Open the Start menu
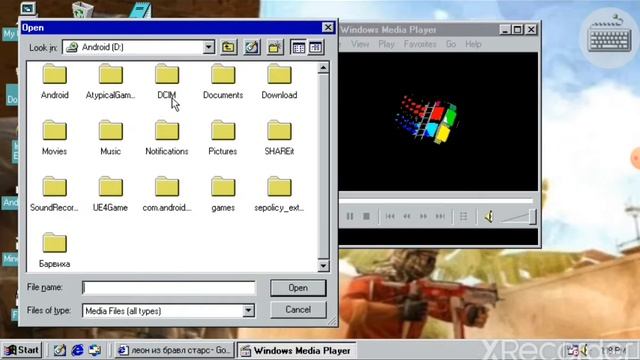 click(x=22, y=350)
